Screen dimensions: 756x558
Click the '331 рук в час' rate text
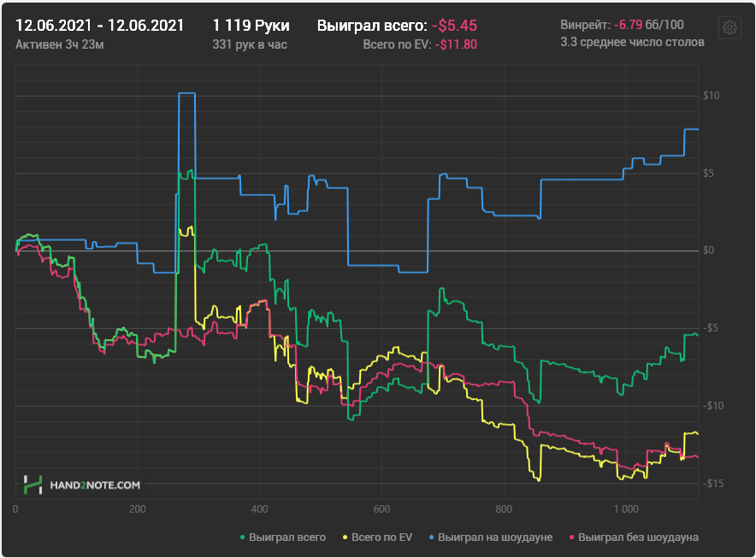coord(250,44)
